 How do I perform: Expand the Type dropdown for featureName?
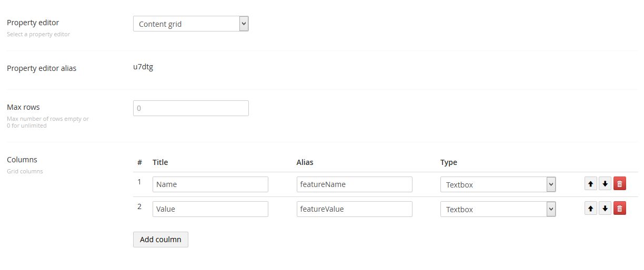[498, 184]
